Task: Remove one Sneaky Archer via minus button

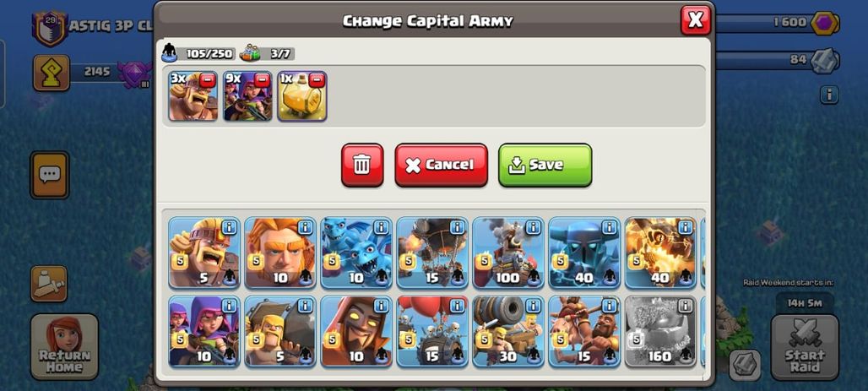Action: [262, 80]
